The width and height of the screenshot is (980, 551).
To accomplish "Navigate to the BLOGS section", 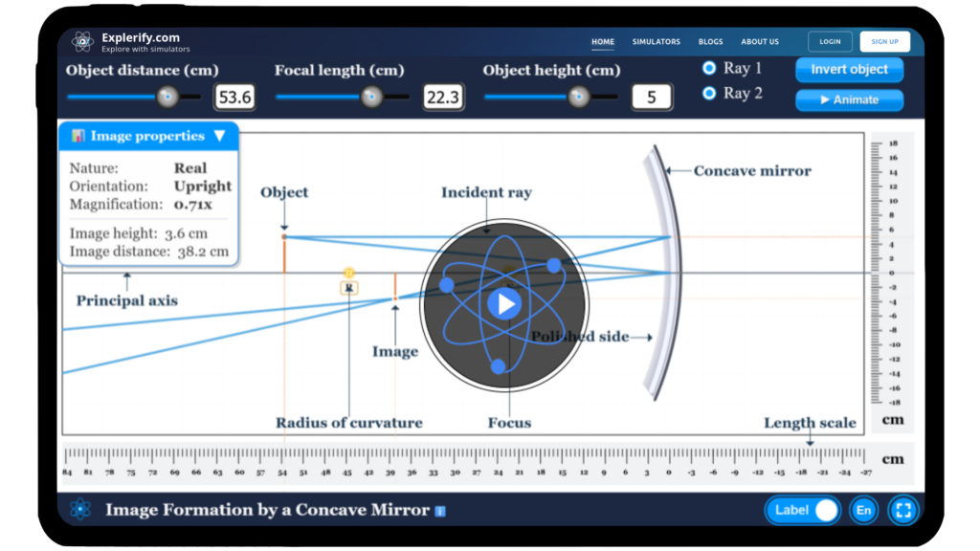I will pyautogui.click(x=710, y=41).
